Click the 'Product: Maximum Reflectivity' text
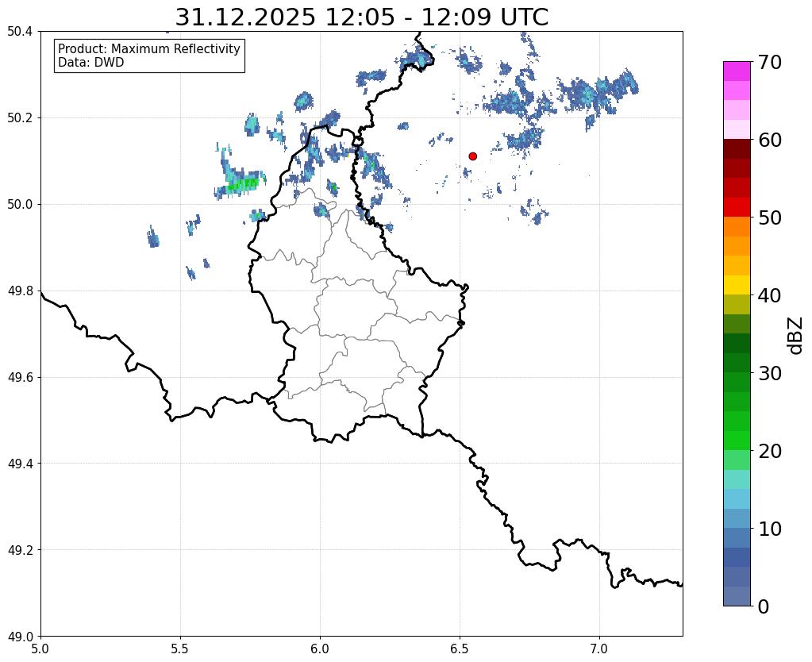The width and height of the screenshot is (812, 662). [x=149, y=48]
